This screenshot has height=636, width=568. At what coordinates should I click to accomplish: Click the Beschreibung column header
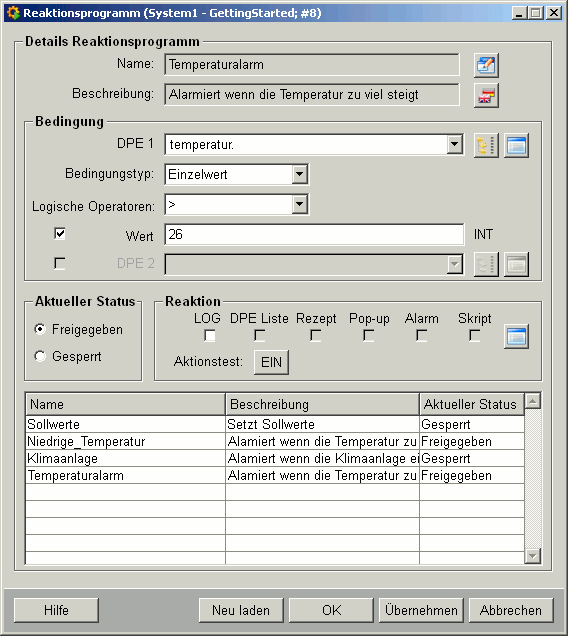pyautogui.click(x=322, y=404)
